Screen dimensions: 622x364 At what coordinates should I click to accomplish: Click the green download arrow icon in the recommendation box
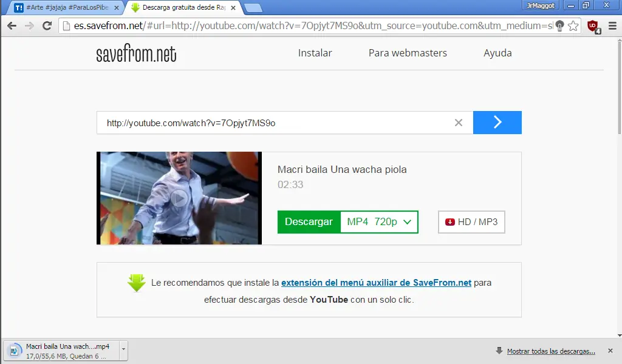tap(137, 283)
